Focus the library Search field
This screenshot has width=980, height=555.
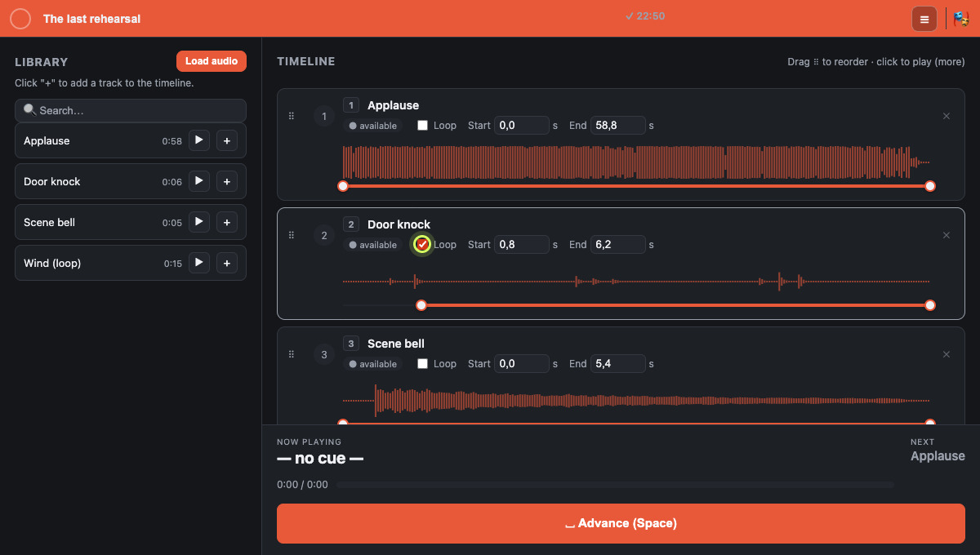(x=131, y=110)
